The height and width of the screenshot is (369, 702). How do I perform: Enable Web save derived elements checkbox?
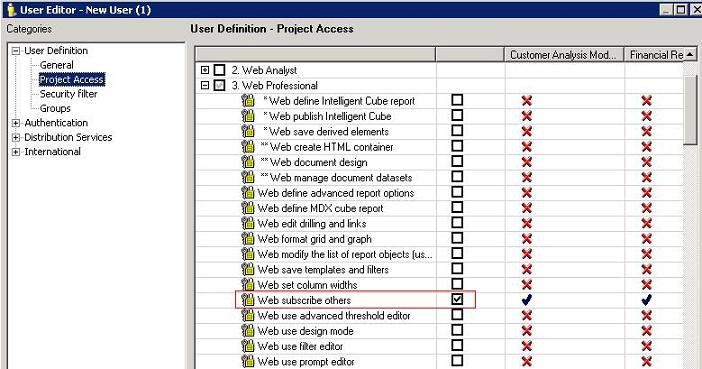tap(457, 130)
